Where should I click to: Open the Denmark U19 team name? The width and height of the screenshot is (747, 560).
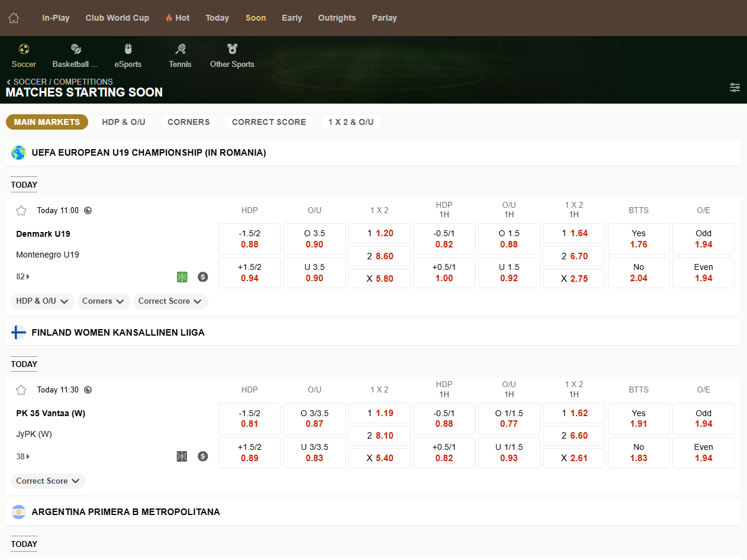pyautogui.click(x=43, y=234)
